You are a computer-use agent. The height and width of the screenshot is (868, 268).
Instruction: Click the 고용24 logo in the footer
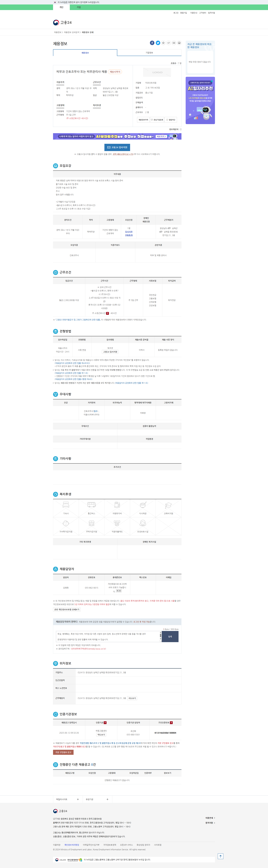click(60, 811)
